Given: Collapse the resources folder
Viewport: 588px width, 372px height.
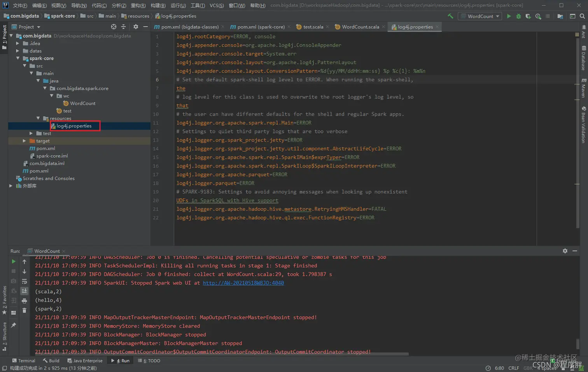Looking at the screenshot, I should 38,118.
